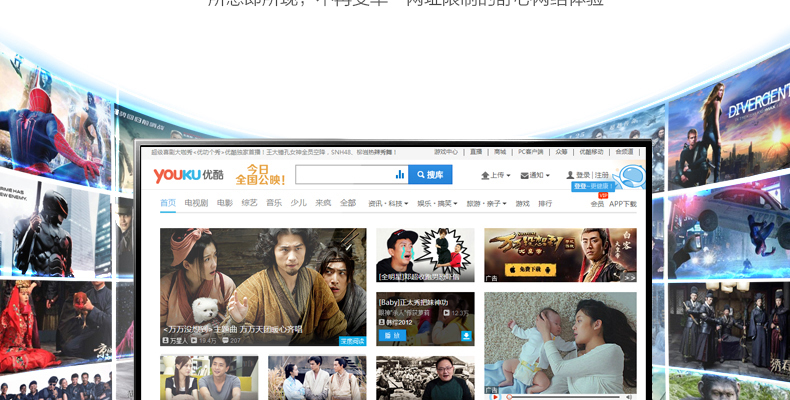
Task: Click the 万星人 uploader icon
Action: point(165,341)
